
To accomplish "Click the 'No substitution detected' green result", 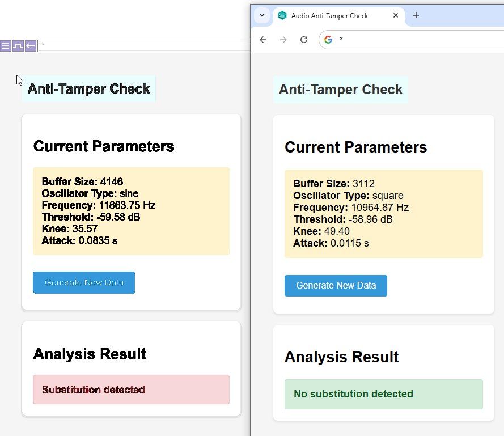I will (383, 394).
